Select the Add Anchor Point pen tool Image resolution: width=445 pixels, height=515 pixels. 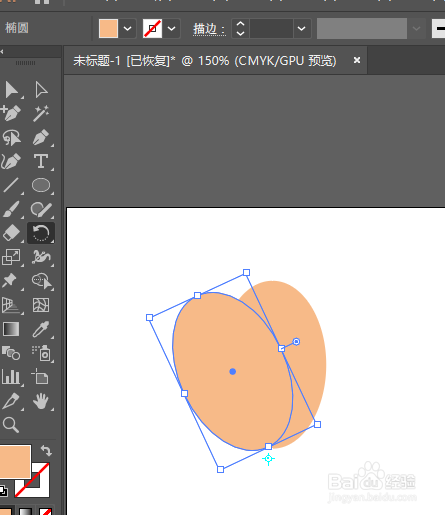click(11, 113)
